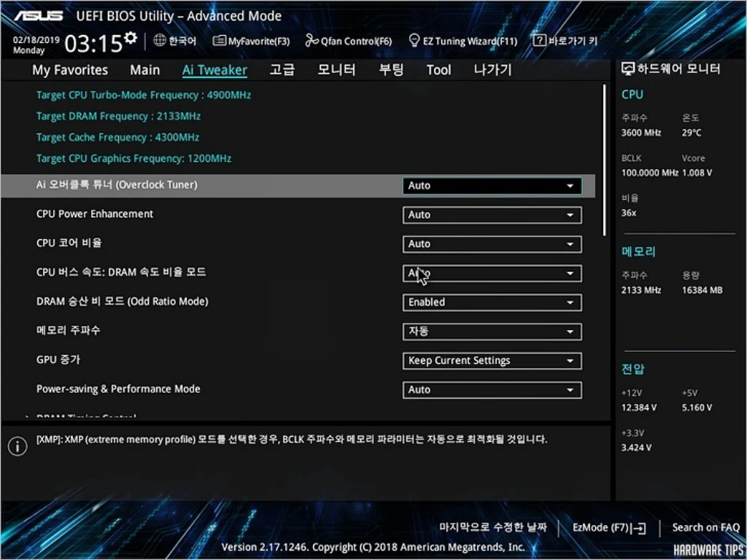Click the Search on FAQ link
The image size is (747, 560).
705,528
